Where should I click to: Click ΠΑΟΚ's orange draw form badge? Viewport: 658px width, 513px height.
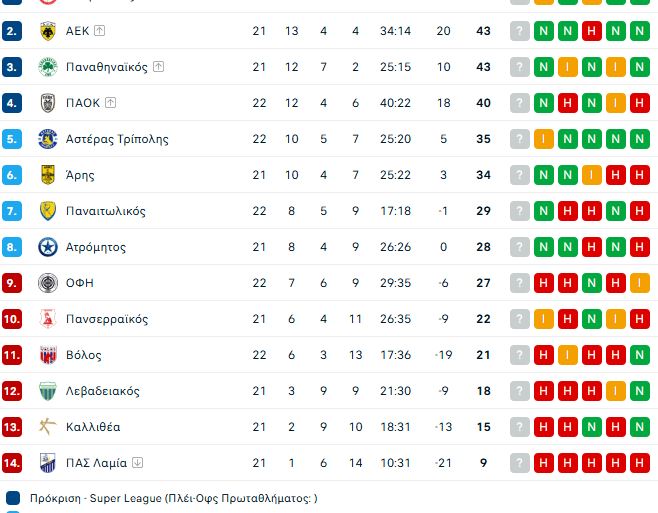[616, 103]
